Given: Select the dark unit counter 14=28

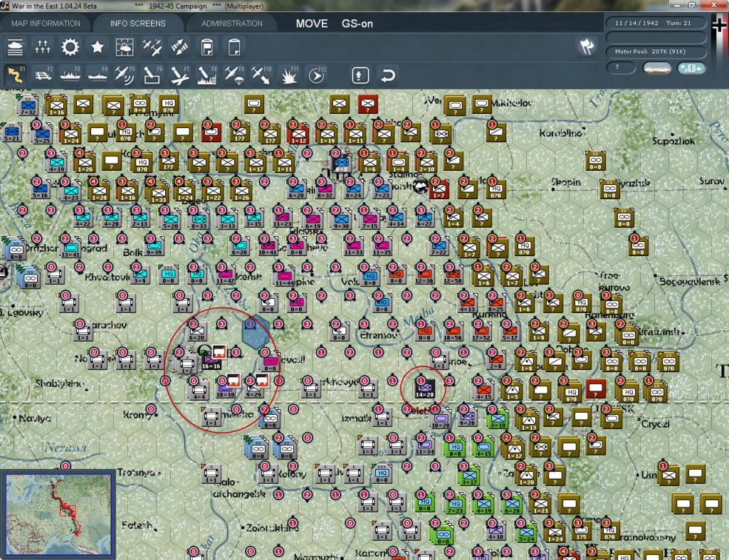Looking at the screenshot, I should 424,387.
